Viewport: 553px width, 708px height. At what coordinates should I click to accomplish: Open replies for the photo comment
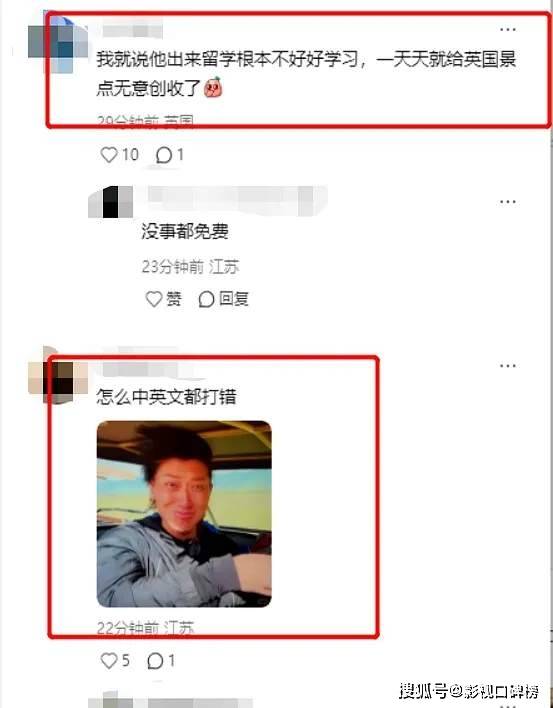tap(155, 661)
